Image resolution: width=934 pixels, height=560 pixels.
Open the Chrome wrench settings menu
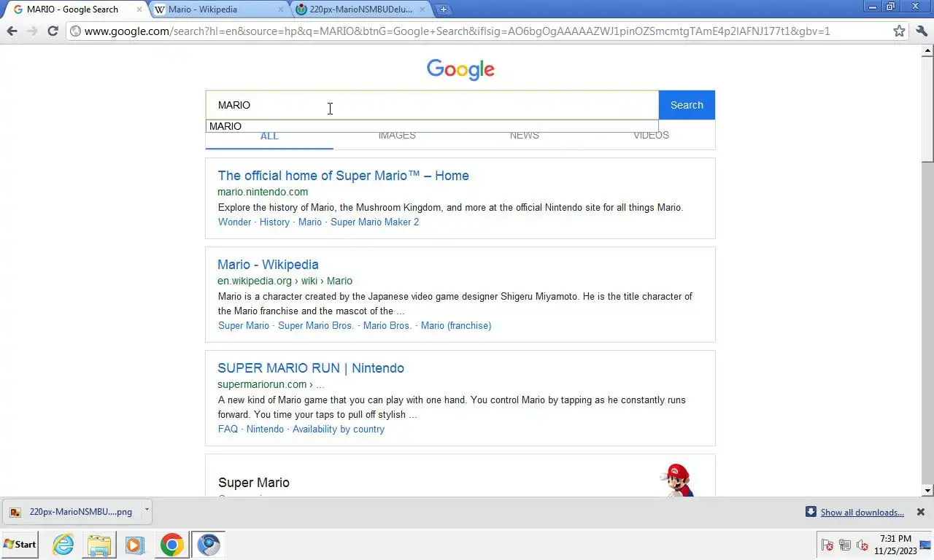click(x=922, y=31)
